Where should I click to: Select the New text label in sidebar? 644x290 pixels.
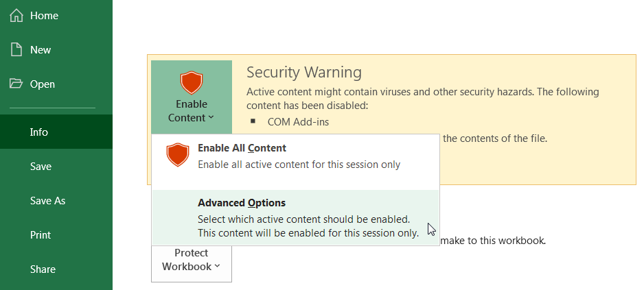pyautogui.click(x=41, y=49)
